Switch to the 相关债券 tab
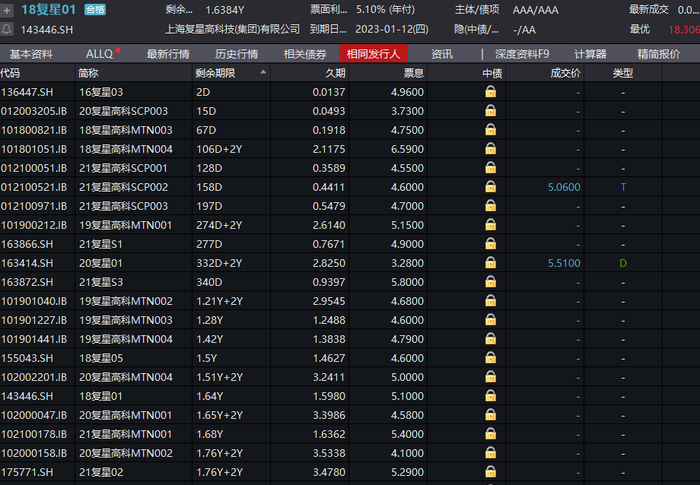700x485 pixels. click(x=305, y=54)
